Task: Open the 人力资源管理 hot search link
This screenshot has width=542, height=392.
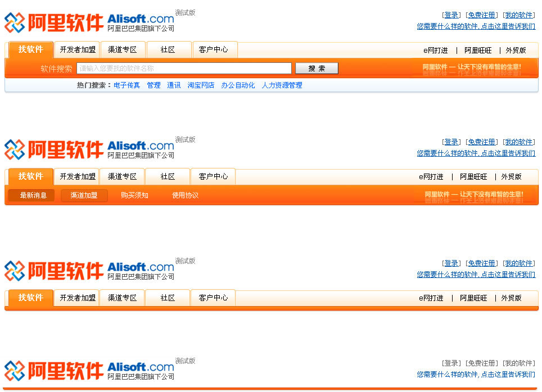Action: (x=282, y=85)
